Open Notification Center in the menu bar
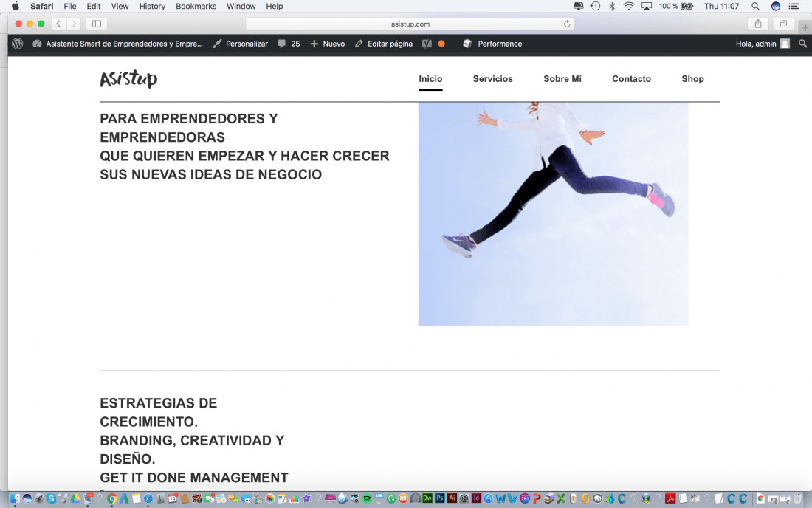This screenshot has width=812, height=508. coord(794,6)
